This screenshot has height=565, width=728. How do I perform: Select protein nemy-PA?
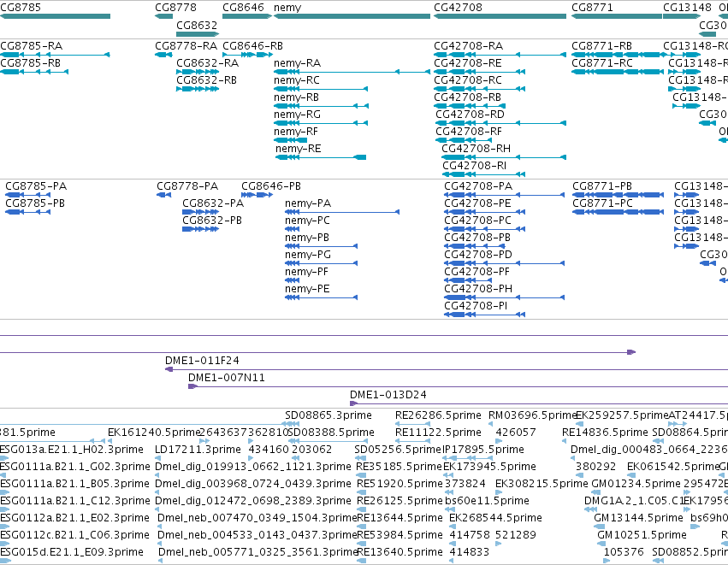coord(342,212)
